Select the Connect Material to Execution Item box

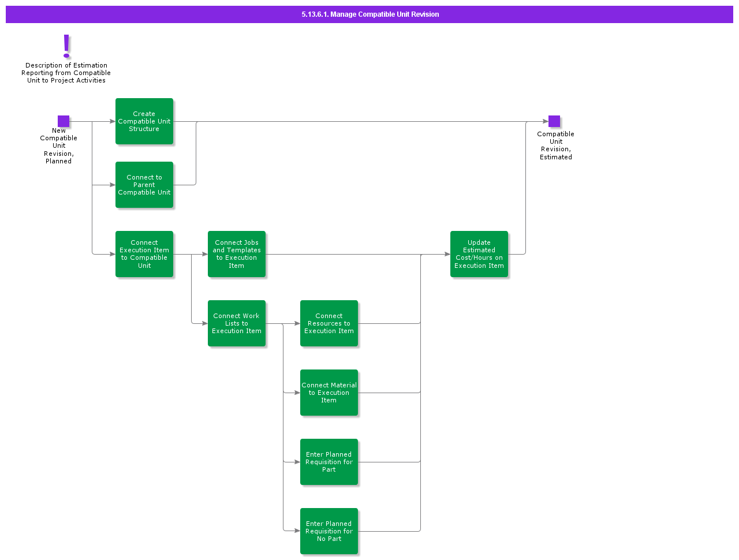click(329, 393)
